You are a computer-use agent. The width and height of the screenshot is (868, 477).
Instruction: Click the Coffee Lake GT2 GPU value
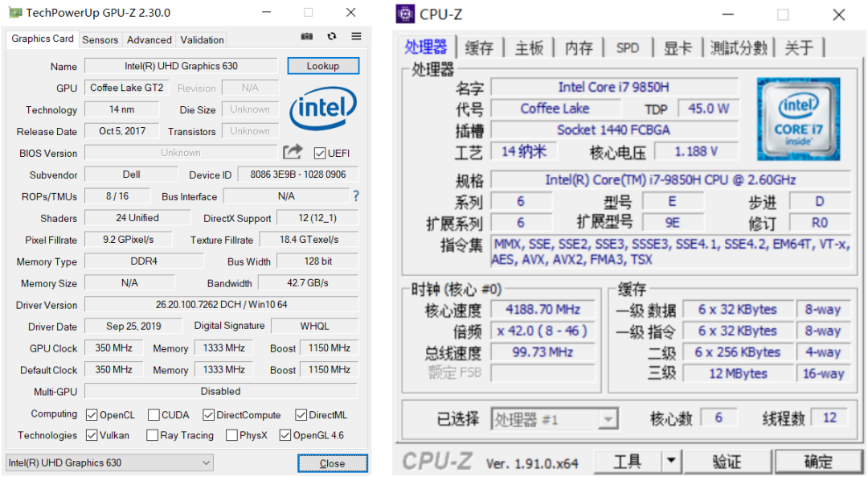coord(127,88)
